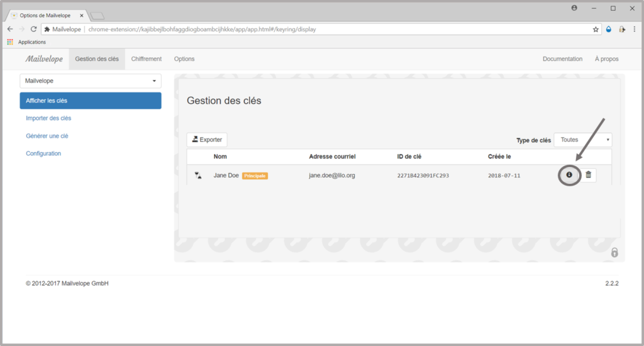Delete Jane Doe's key with trash icon
The width and height of the screenshot is (644, 346).
click(x=588, y=175)
